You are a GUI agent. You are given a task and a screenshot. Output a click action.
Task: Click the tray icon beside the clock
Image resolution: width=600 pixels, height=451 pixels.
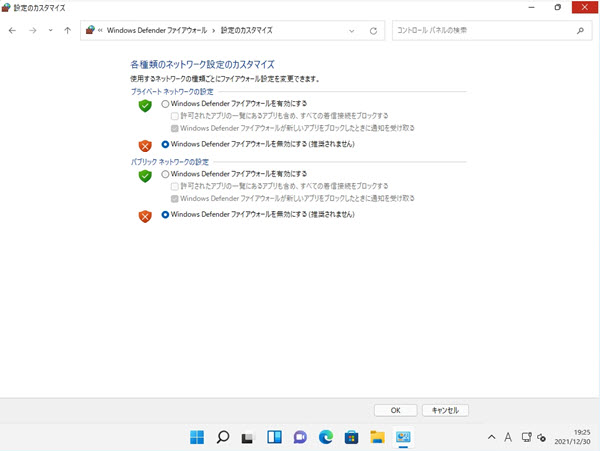(x=541, y=437)
